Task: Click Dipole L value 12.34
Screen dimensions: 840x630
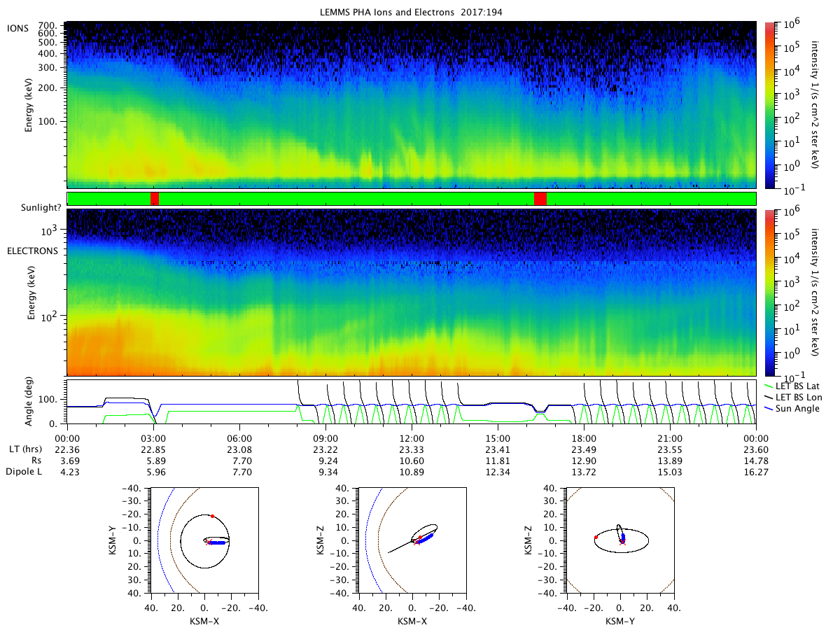Action: [x=498, y=472]
